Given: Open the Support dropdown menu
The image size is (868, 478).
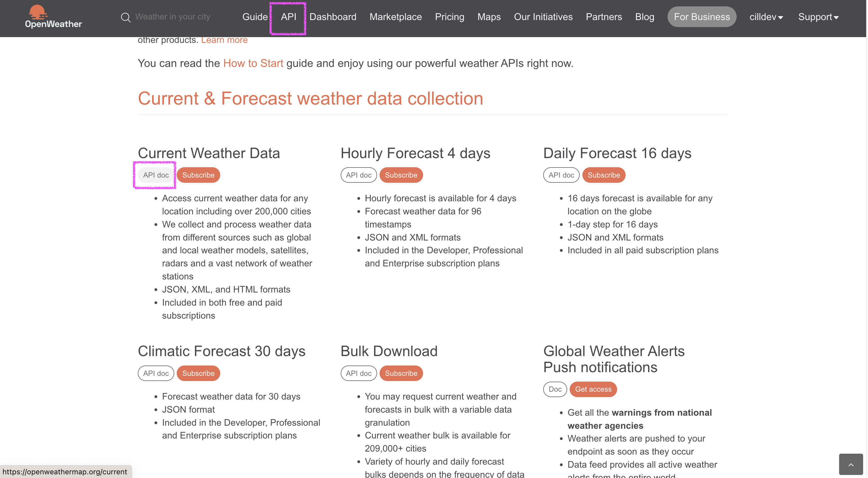Looking at the screenshot, I should [x=818, y=17].
